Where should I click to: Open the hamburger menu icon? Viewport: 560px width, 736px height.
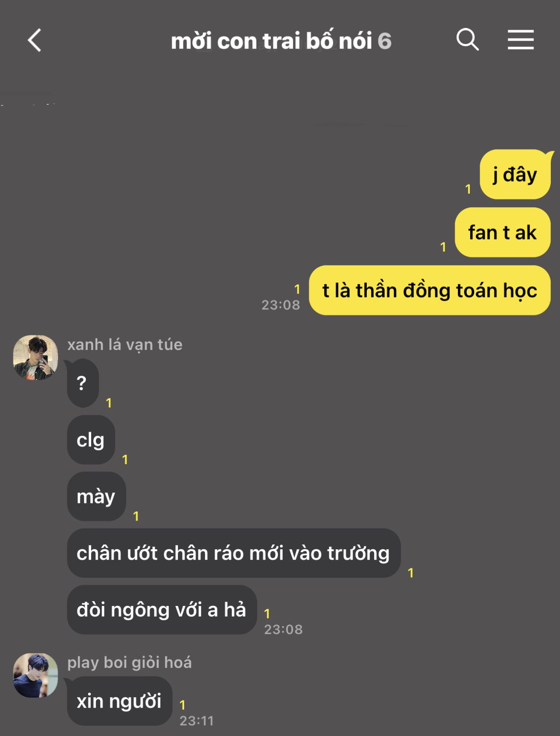520,40
